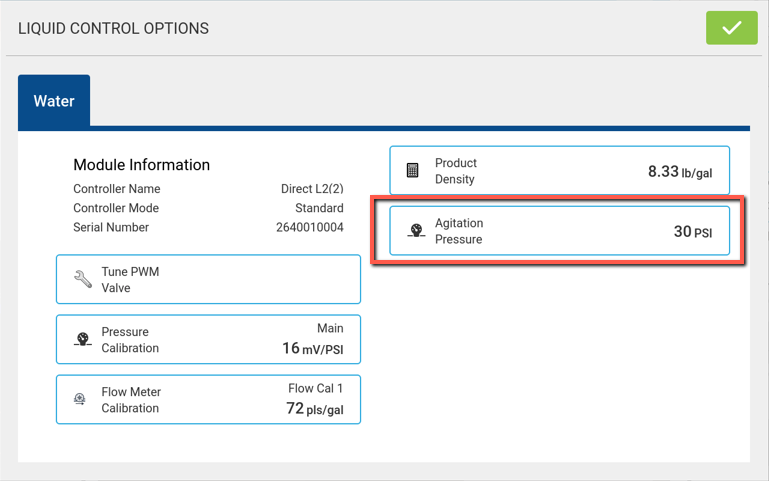
Task: Click the Direct L2(2) controller name value
Action: (x=312, y=189)
